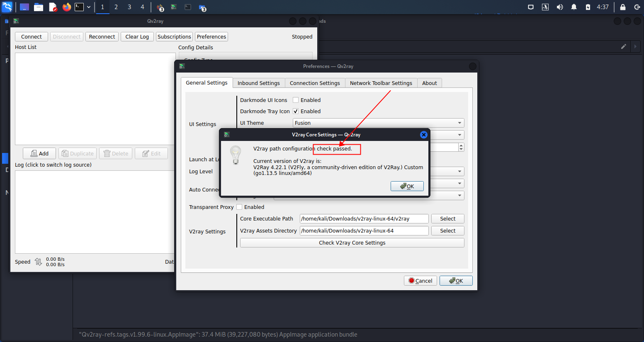Open the grouped Firefox windows taskbar button

click(x=160, y=7)
